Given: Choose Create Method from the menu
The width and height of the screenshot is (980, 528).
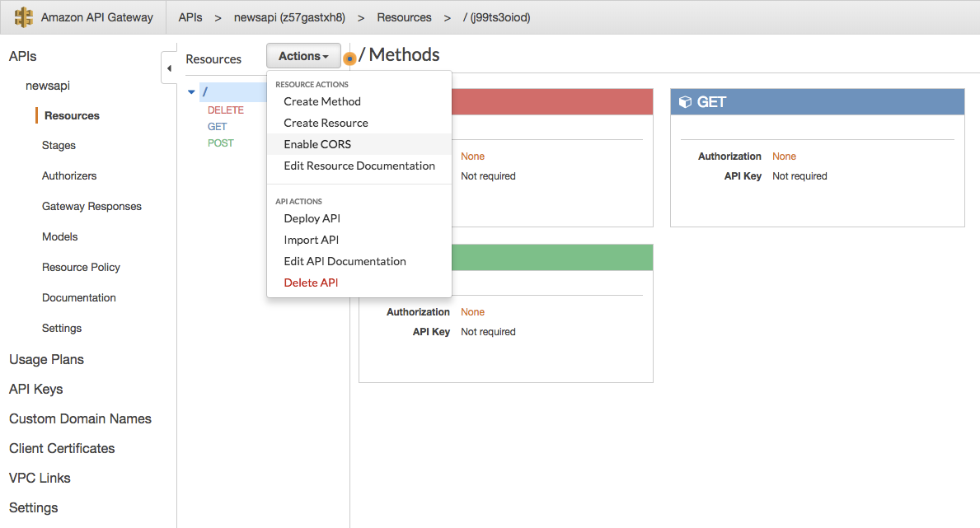Looking at the screenshot, I should (322, 101).
